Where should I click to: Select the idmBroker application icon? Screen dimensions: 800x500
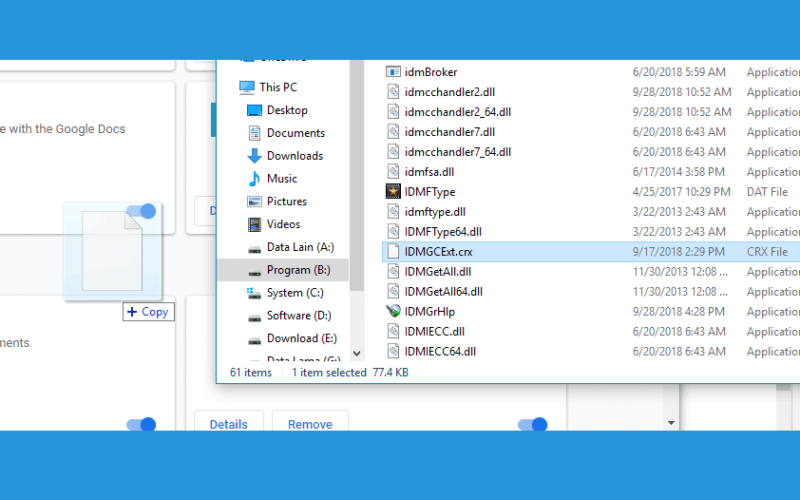point(393,72)
